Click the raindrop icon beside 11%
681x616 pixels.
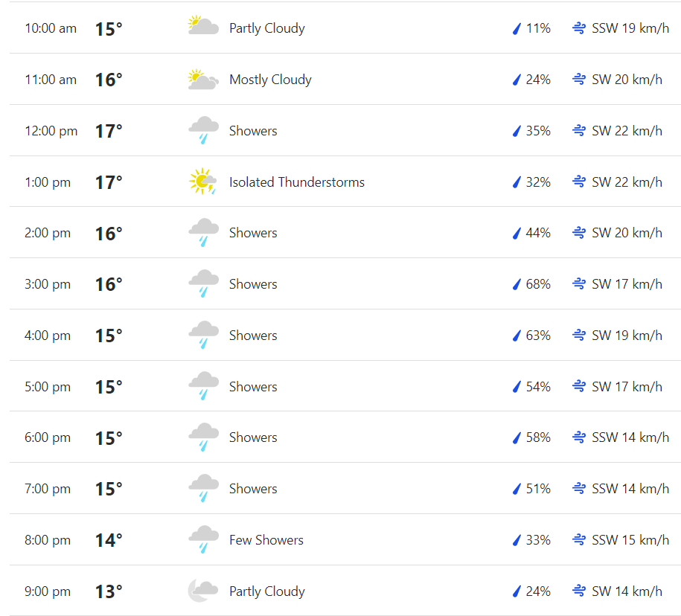pyautogui.click(x=517, y=28)
